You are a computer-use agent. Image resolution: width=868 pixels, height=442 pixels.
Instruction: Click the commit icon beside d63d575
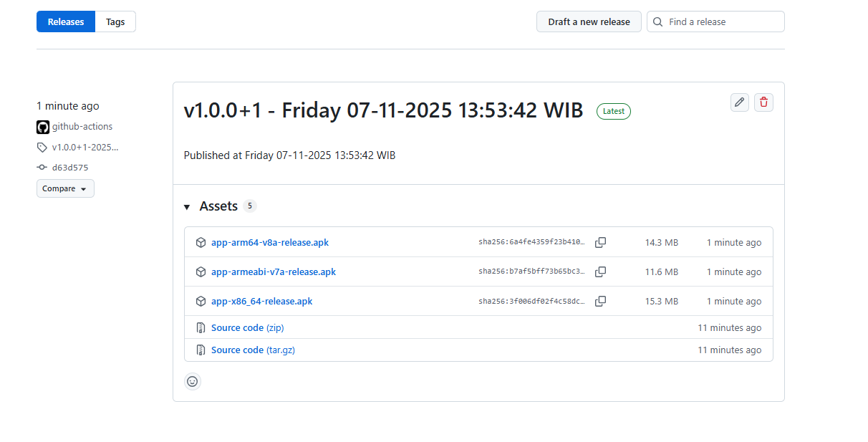(x=42, y=168)
